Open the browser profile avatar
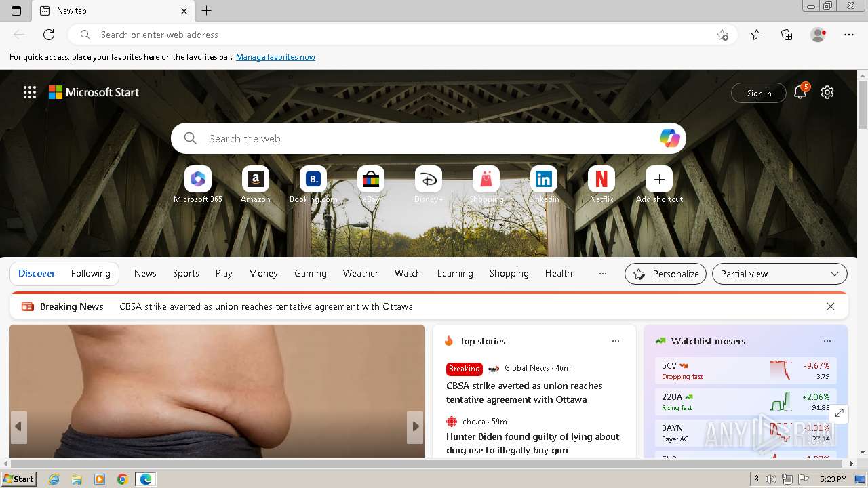 click(818, 35)
